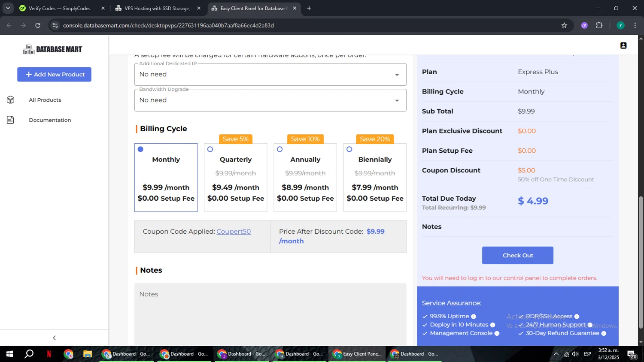Show hidden system tray icons

[x=556, y=354]
